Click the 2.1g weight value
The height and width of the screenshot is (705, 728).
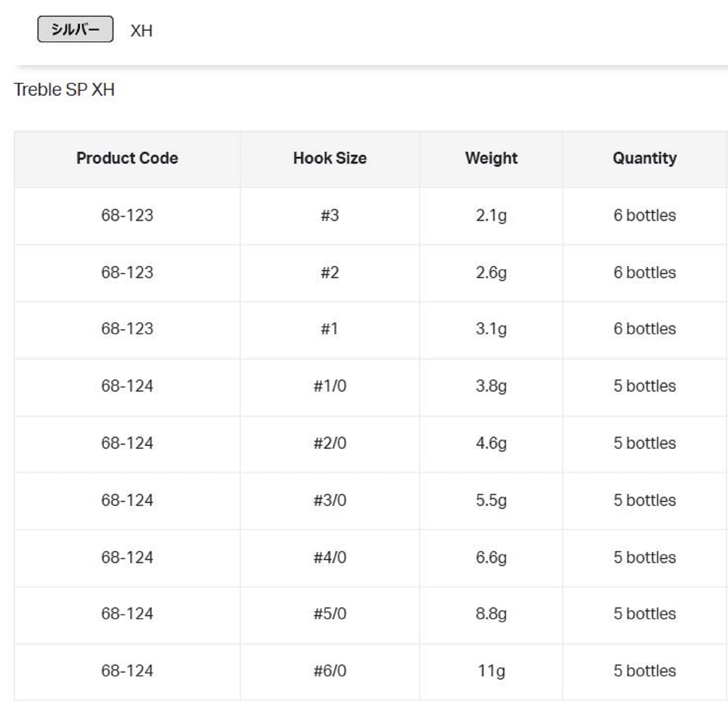[491, 215]
